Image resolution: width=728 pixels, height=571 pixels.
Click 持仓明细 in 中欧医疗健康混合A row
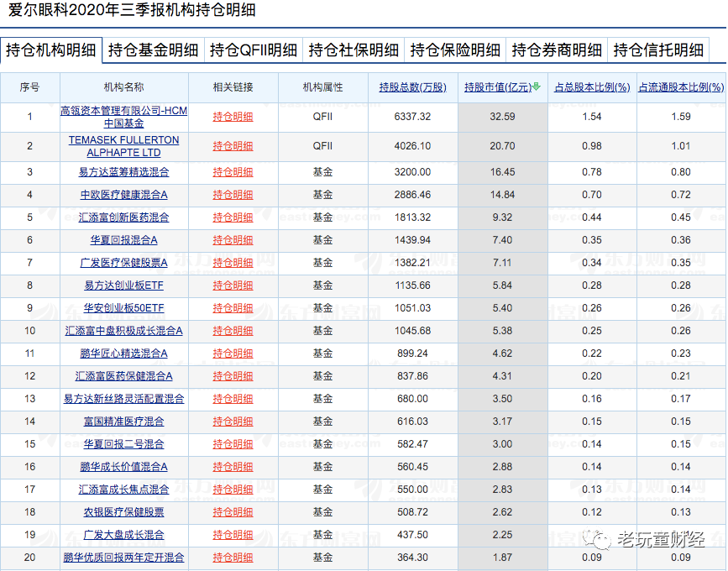[233, 195]
